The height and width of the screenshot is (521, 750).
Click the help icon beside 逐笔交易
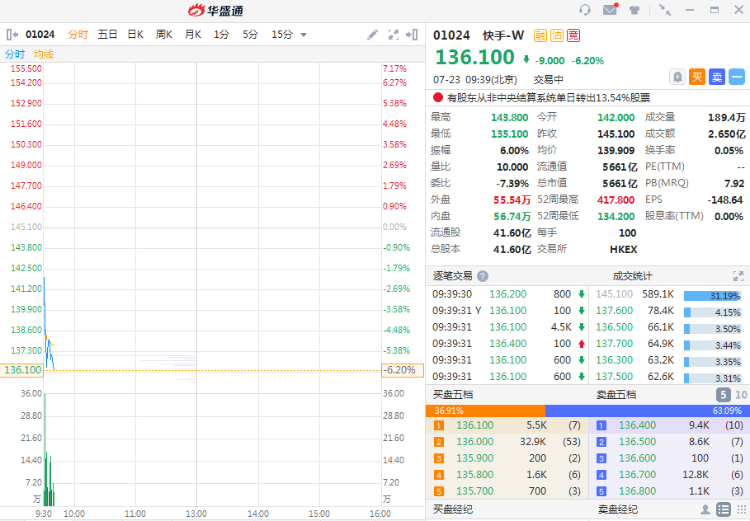point(483,276)
